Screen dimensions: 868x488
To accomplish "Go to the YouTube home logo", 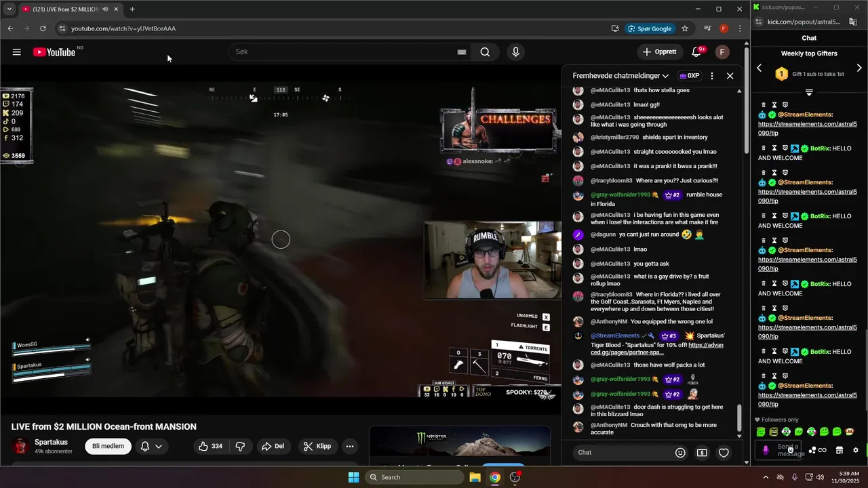I will 54,52.
